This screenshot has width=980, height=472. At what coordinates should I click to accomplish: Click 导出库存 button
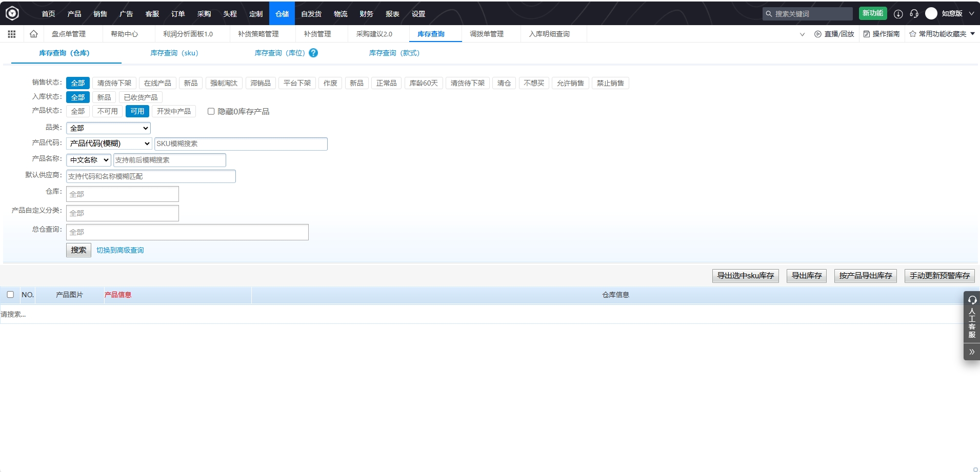coord(807,276)
